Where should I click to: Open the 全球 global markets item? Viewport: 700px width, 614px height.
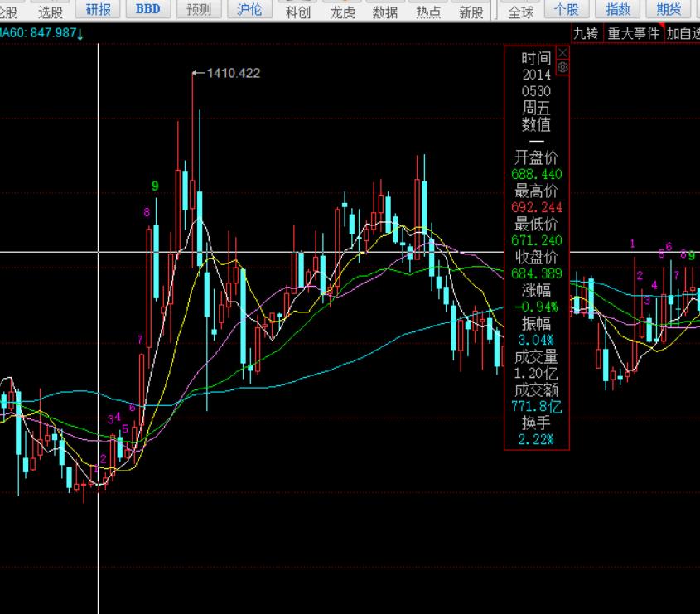521,12
